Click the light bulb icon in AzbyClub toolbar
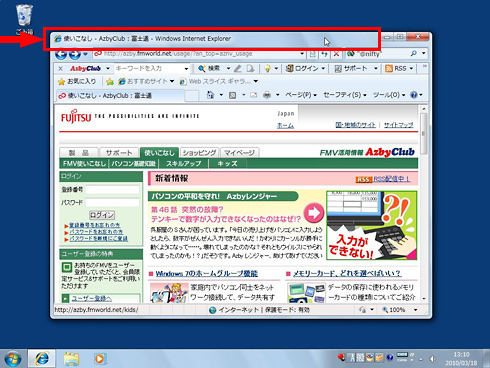This screenshot has height=368, width=490. click(x=267, y=69)
